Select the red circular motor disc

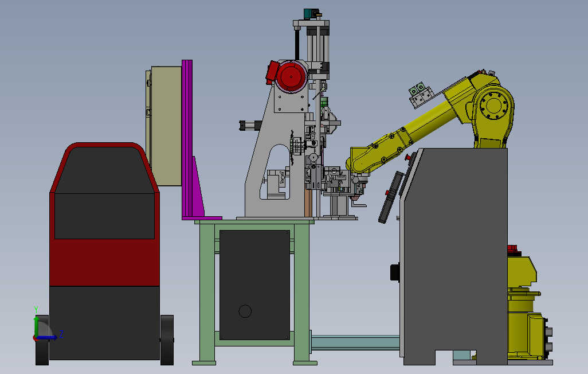tap(291, 77)
